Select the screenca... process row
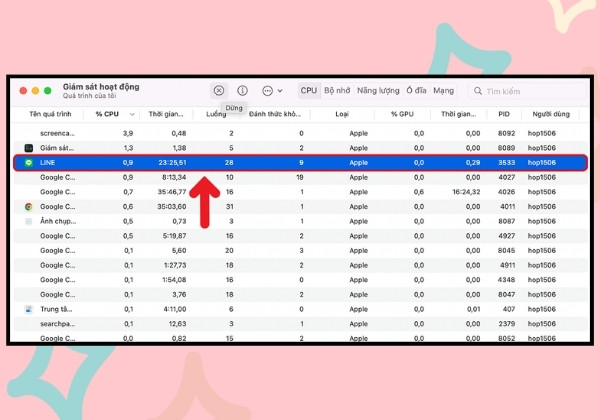This screenshot has height=420, width=600. pos(301,133)
